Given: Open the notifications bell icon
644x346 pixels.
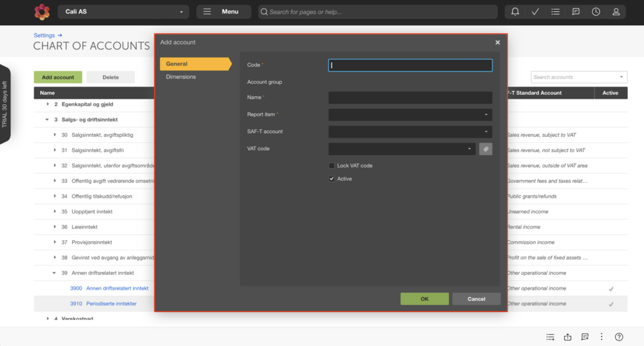Looking at the screenshot, I should [x=515, y=12].
